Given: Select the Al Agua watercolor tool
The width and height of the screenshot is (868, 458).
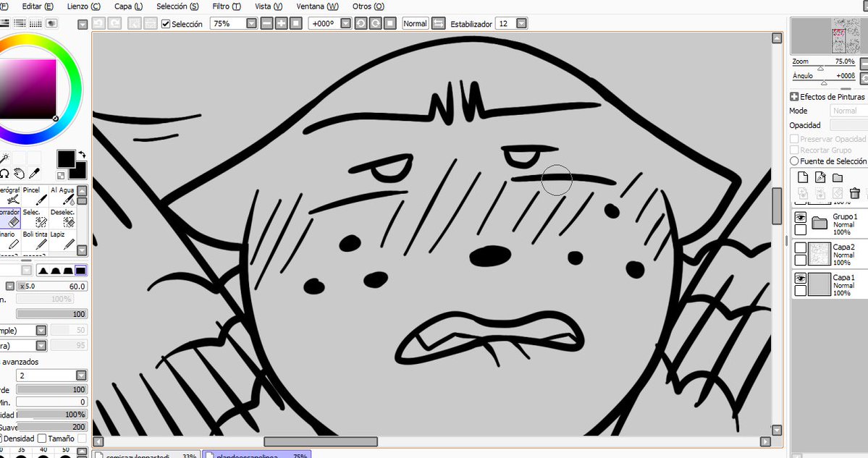Looking at the screenshot, I should tap(62, 196).
